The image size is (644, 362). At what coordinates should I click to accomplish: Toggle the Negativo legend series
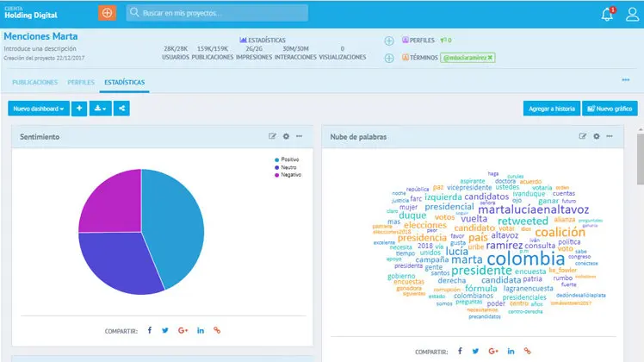click(288, 175)
